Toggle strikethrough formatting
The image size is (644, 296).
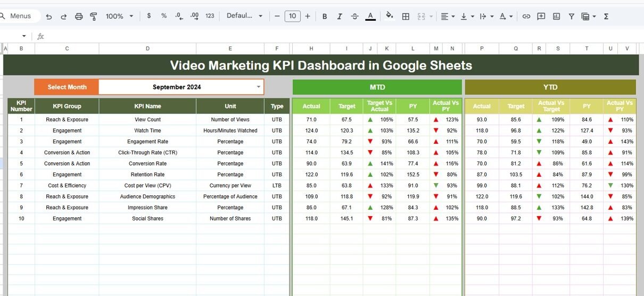click(354, 17)
